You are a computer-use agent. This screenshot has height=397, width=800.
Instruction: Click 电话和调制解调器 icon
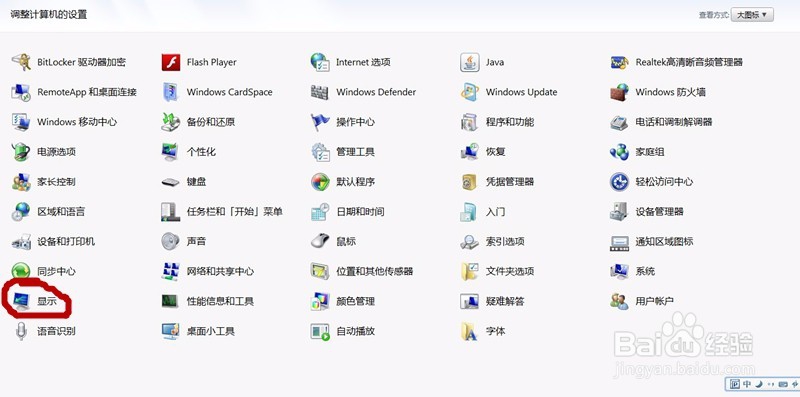tap(619, 122)
